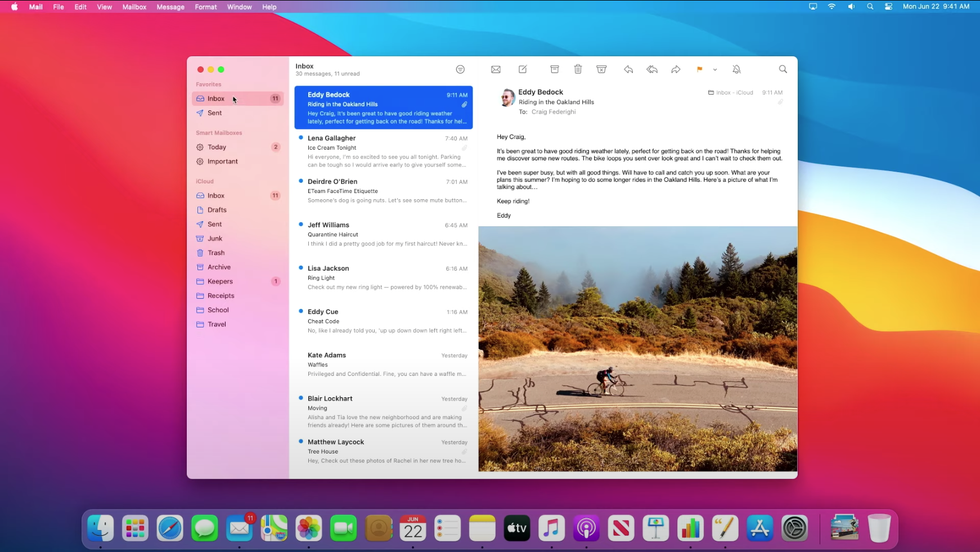
Task: Forward the open email
Action: (676, 69)
